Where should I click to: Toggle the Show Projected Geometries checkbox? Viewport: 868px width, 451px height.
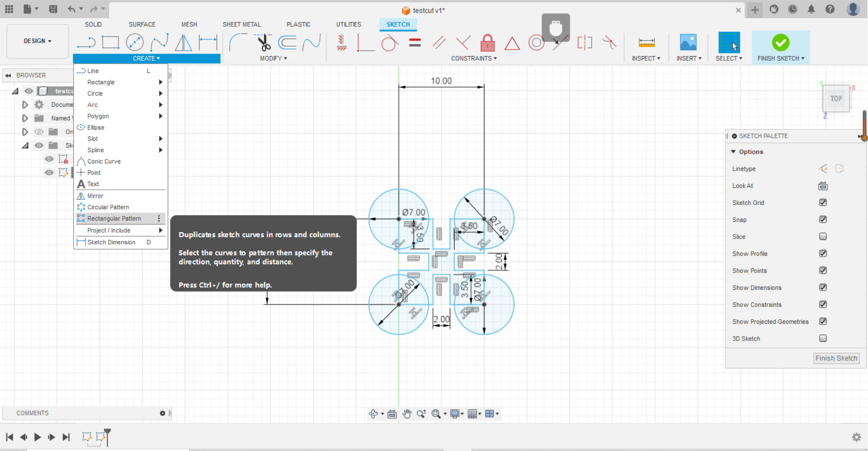click(x=823, y=321)
